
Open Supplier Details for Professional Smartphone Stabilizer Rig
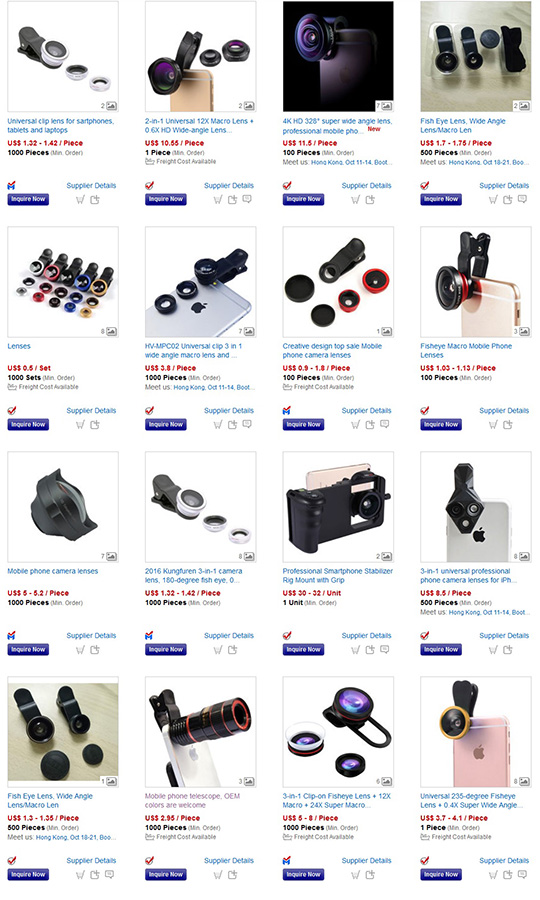click(x=367, y=635)
